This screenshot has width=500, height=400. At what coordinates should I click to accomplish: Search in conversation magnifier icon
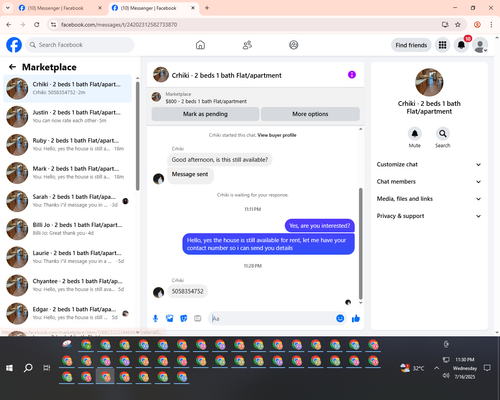(443, 134)
